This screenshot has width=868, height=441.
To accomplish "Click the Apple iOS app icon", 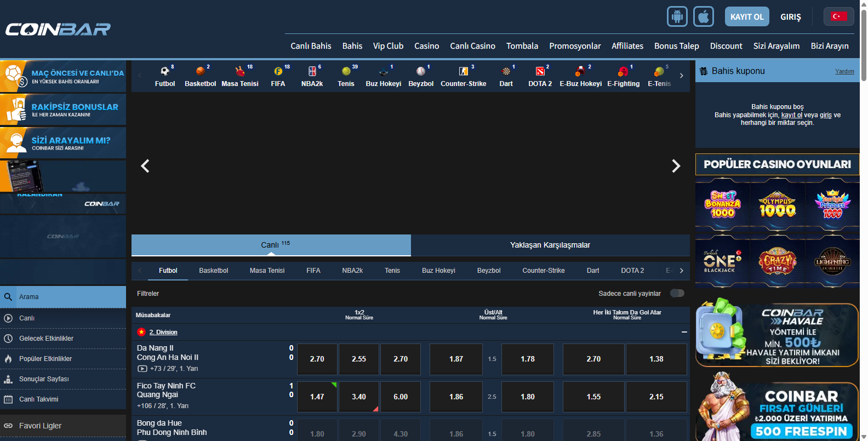I will click(x=704, y=16).
